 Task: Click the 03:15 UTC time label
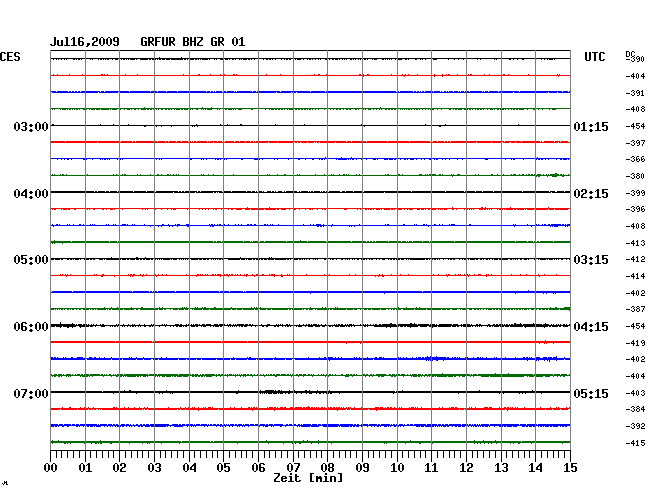[x=591, y=260]
